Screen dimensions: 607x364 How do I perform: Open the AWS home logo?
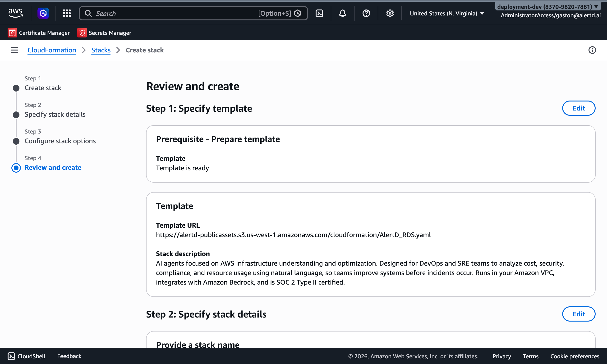tap(15, 13)
